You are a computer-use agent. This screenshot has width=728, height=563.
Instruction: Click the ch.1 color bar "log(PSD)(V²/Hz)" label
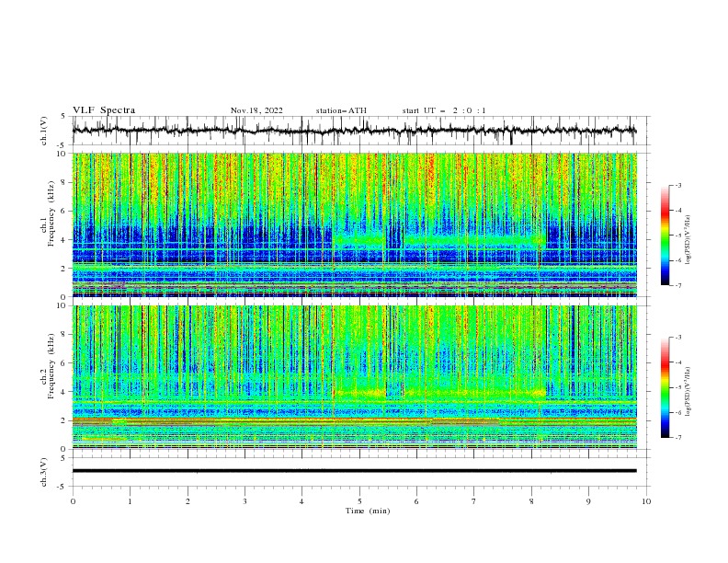688,240
